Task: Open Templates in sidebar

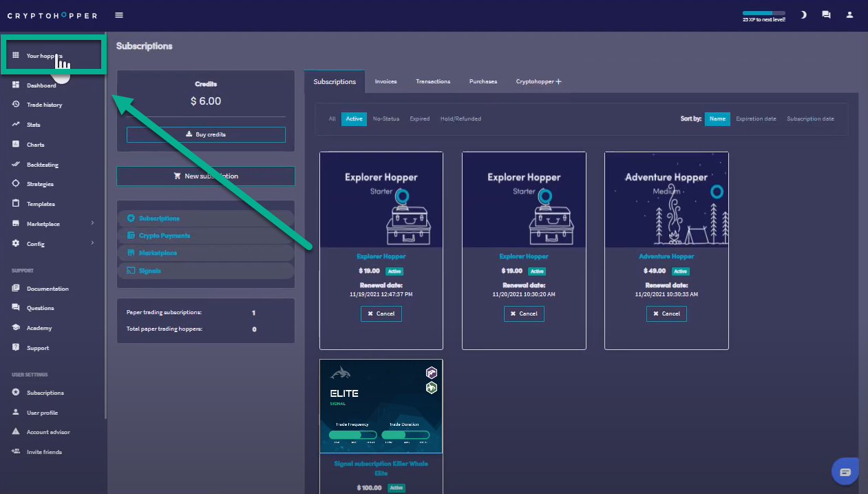Action: 41,204
